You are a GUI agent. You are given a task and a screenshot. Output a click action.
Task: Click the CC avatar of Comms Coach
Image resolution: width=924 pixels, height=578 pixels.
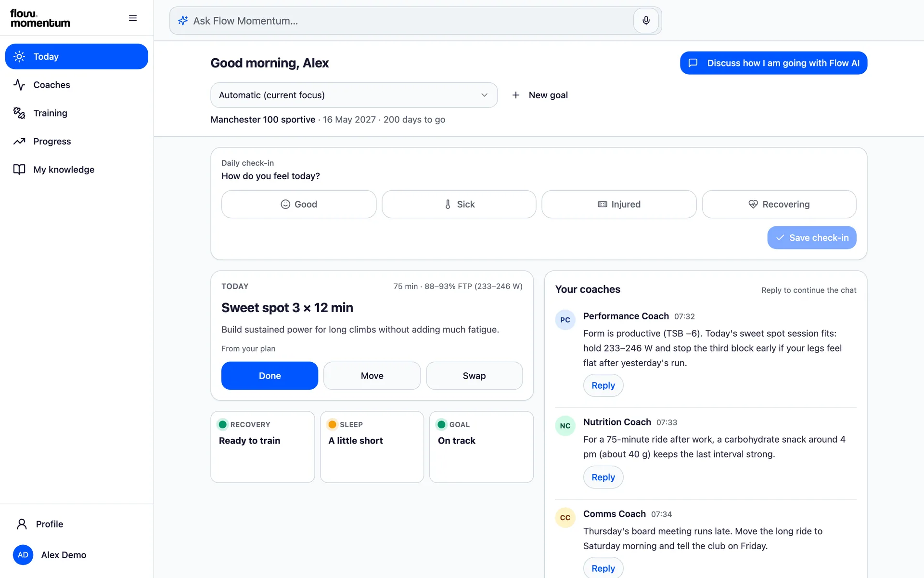tap(565, 518)
